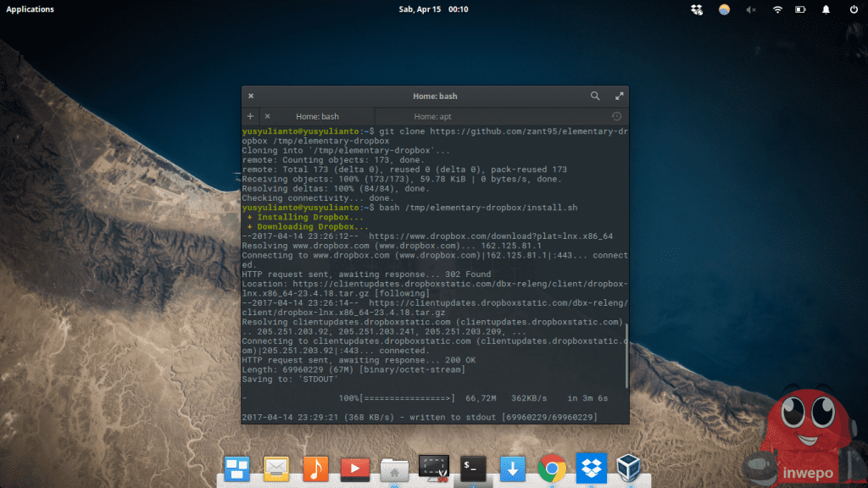868x488 pixels.
Task: Maximize the terminal window
Action: 620,97
